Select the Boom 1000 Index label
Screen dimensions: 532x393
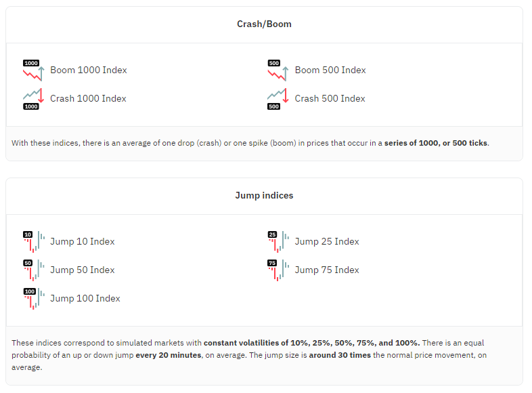tap(89, 70)
